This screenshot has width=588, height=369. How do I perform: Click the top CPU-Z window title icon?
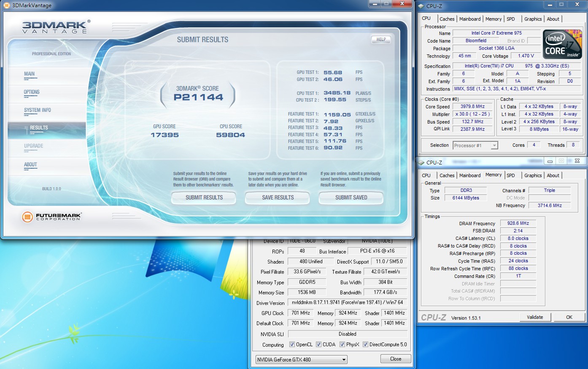click(421, 6)
